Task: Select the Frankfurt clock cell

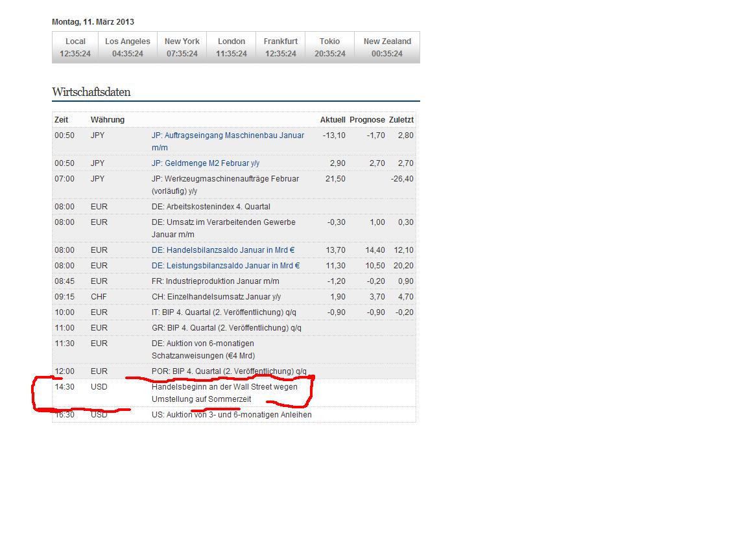Action: tap(281, 47)
